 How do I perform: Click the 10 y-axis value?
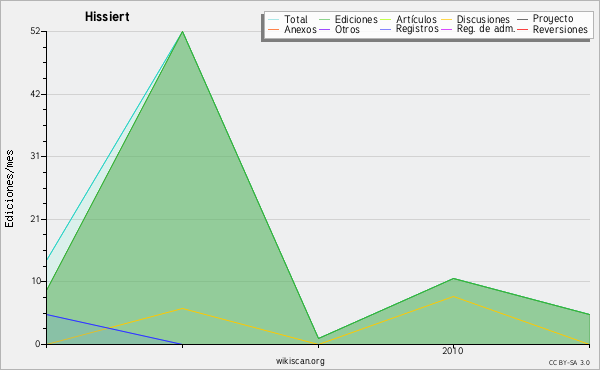coord(36,281)
